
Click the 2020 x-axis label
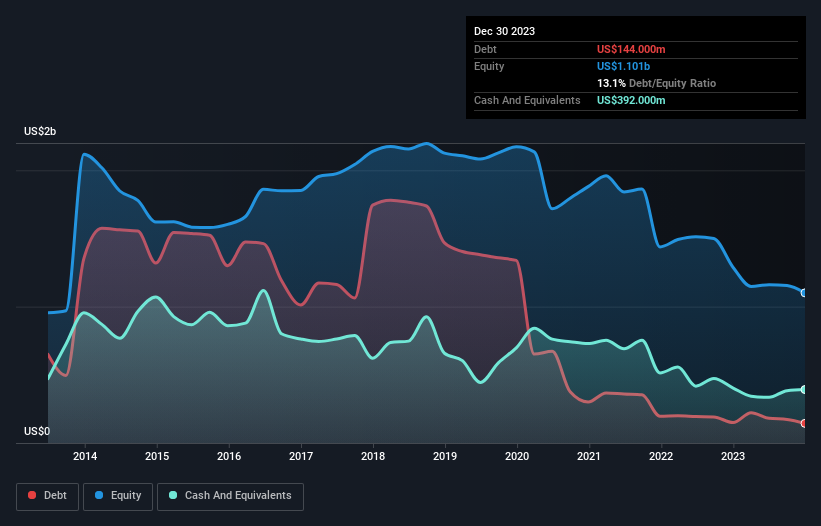tap(517, 456)
